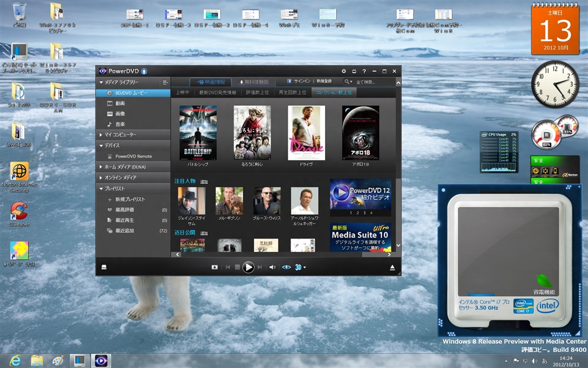
Task: Click the PowerDVD upgrade arrow icon
Action: point(144,71)
